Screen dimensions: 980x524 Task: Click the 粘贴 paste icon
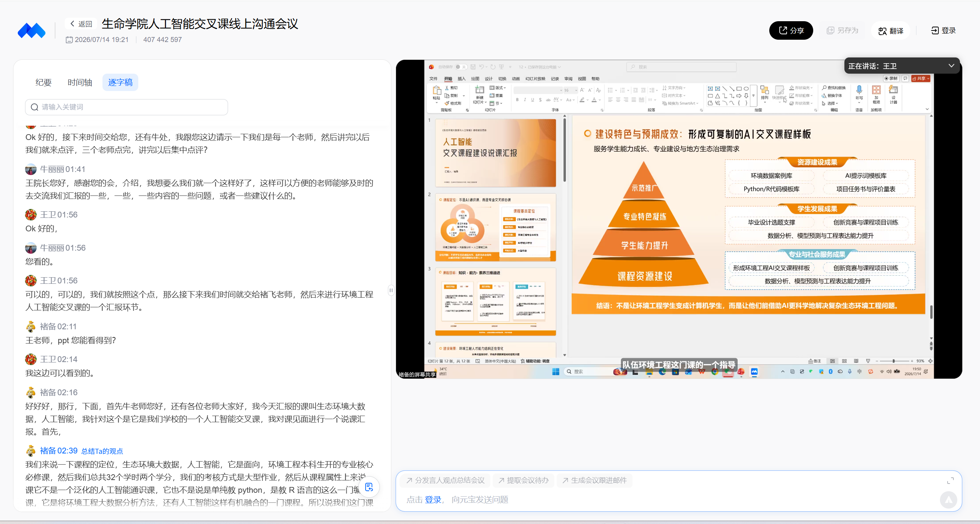[436, 91]
